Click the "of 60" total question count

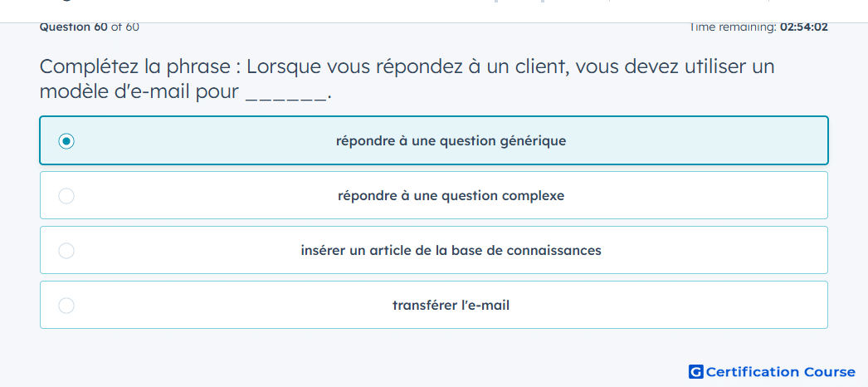pos(125,27)
